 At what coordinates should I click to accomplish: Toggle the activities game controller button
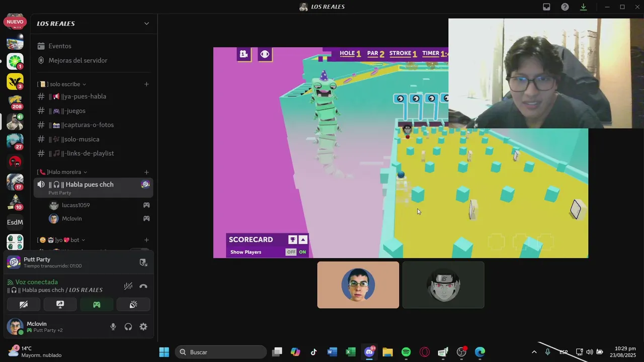97,304
